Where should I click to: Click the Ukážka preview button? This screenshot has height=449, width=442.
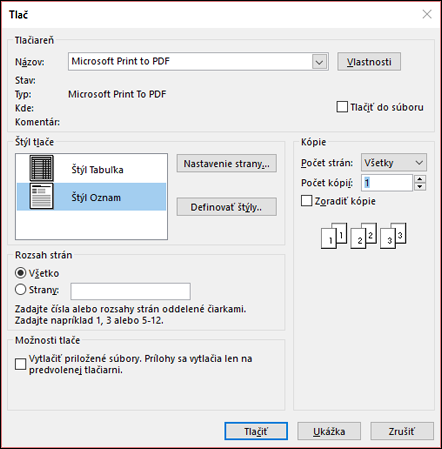click(329, 431)
